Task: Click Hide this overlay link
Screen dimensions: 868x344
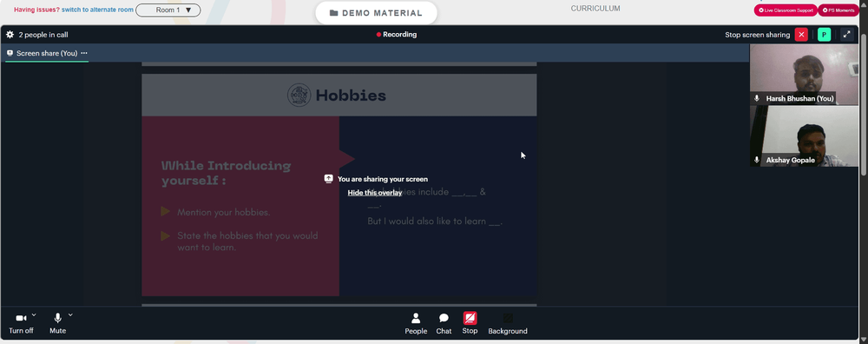Action: point(375,193)
